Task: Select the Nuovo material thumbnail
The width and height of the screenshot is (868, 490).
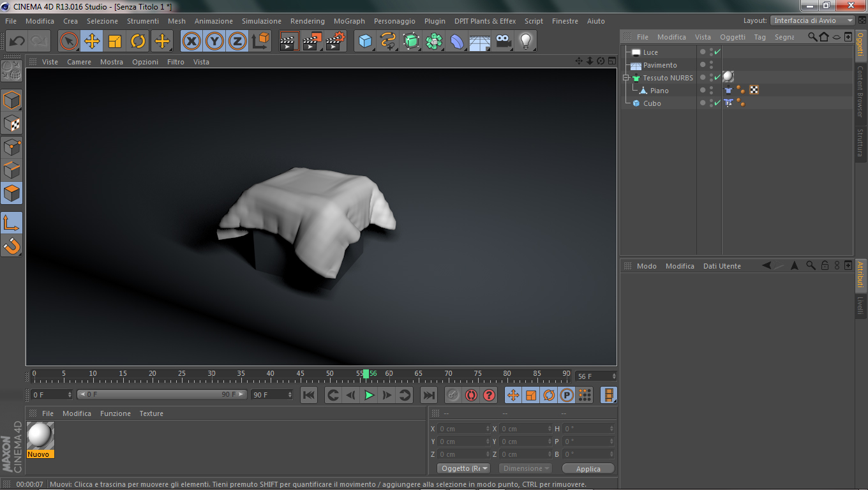Action: click(40, 435)
